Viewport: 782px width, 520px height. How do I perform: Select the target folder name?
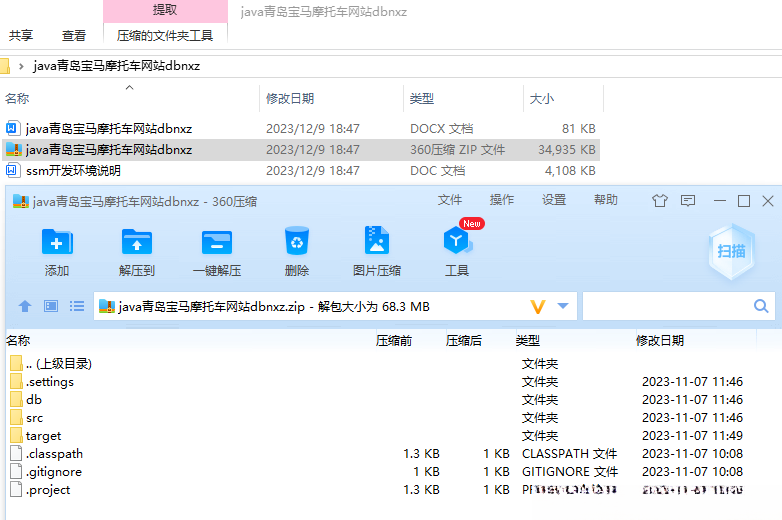point(43,436)
